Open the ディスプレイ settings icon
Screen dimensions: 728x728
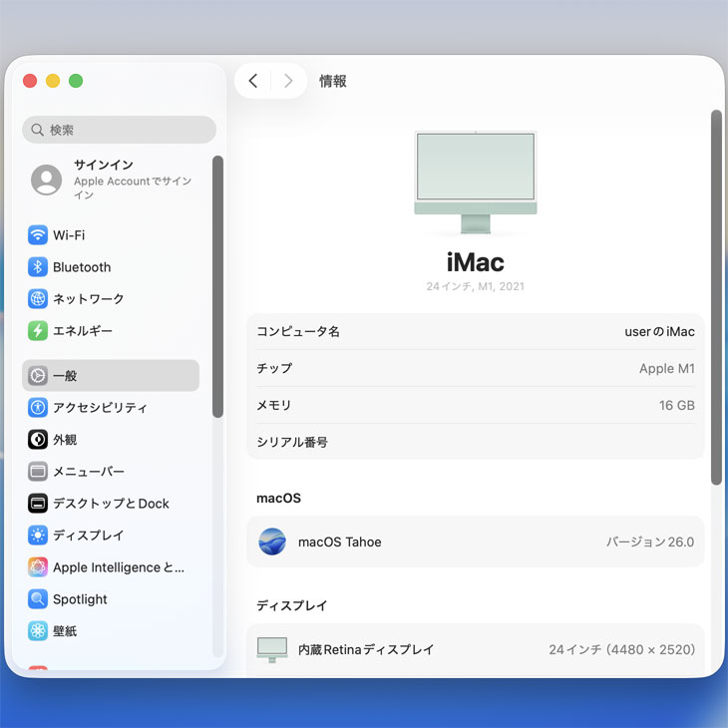[38, 536]
